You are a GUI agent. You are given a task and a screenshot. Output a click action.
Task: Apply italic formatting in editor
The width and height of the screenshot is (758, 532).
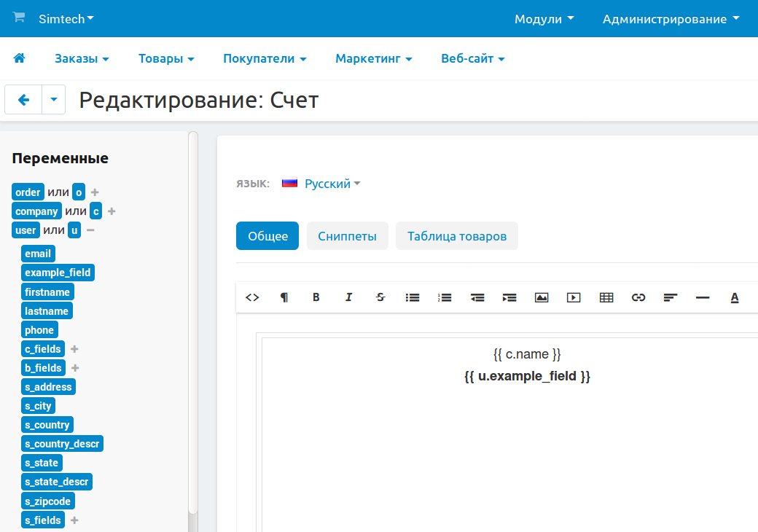pos(348,297)
